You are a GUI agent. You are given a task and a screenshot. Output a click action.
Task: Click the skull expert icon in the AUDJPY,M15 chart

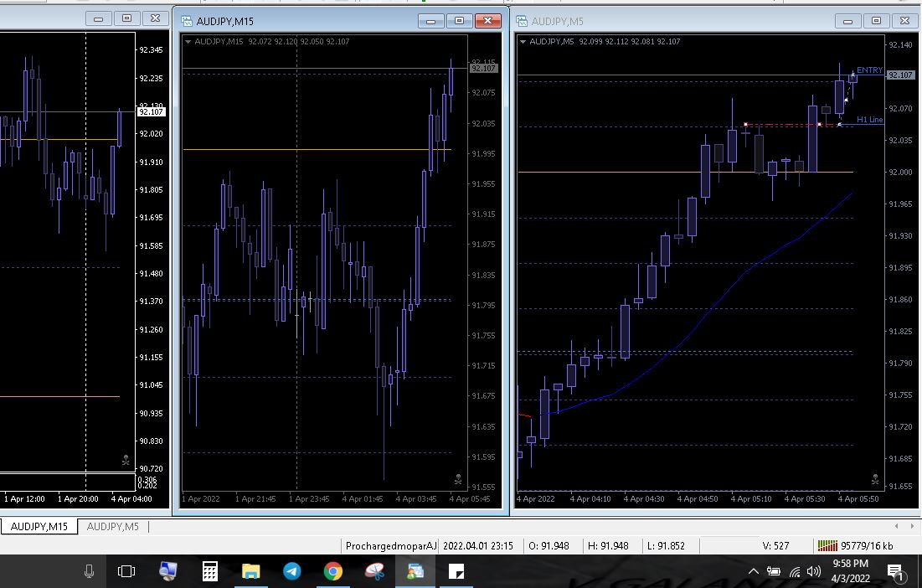pos(458,480)
